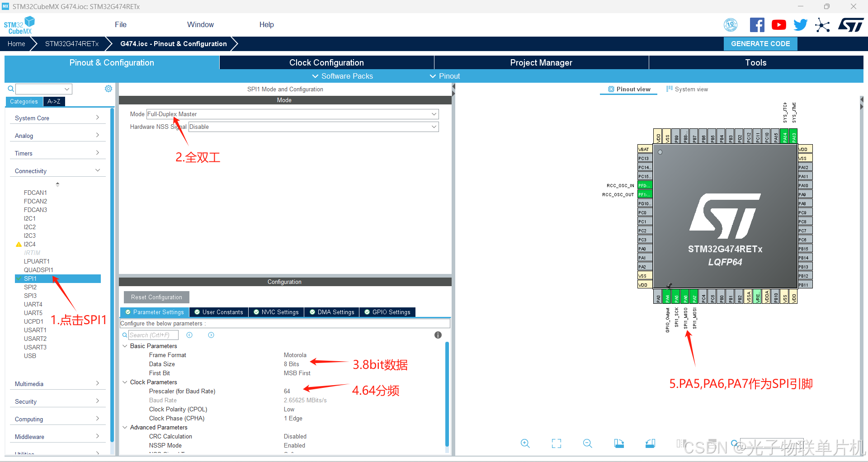Fit the chip pinout to view

[x=557, y=443]
